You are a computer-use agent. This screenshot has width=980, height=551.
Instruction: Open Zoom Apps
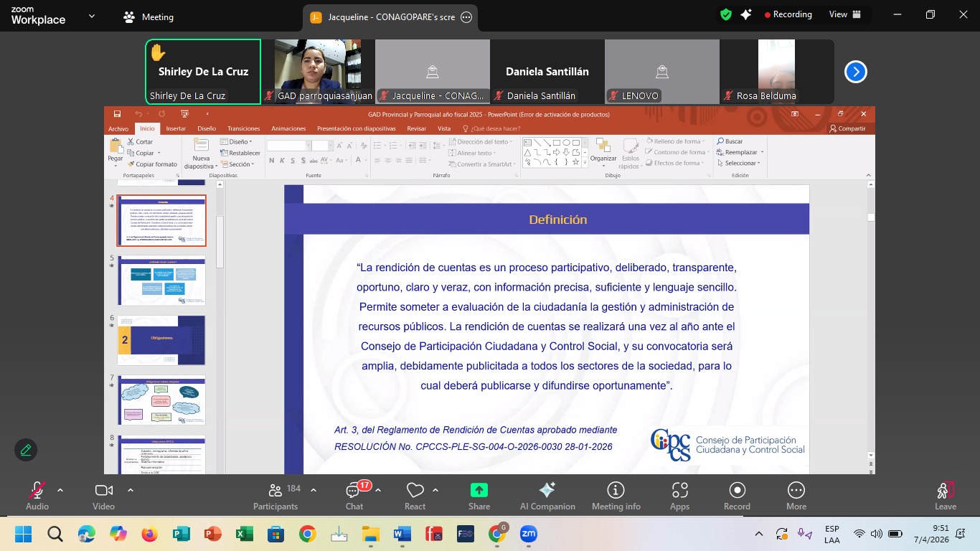(x=679, y=495)
